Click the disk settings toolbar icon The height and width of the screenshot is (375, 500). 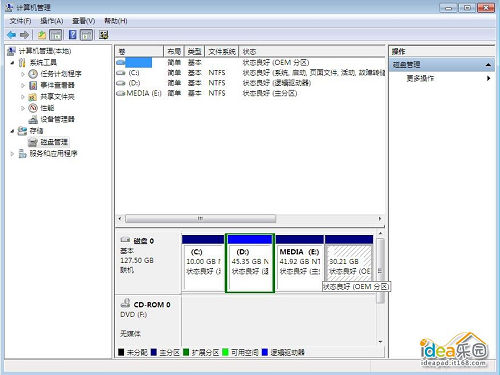pyautogui.click(x=103, y=35)
